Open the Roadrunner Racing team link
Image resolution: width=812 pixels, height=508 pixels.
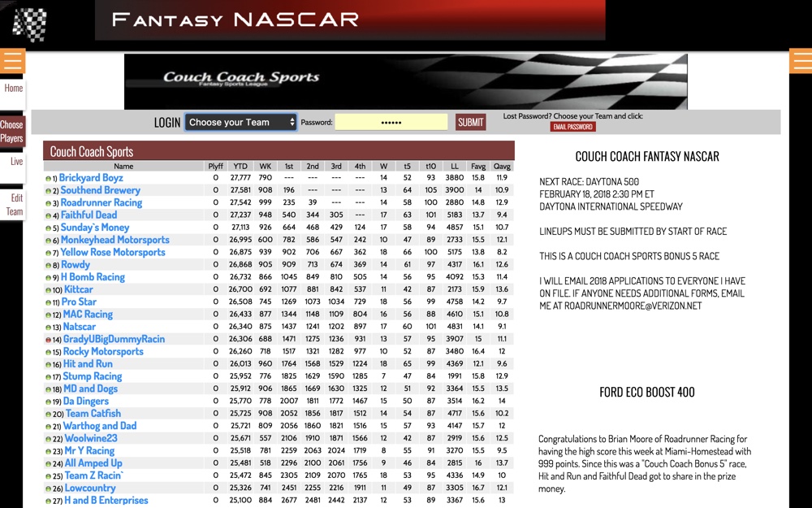point(101,202)
